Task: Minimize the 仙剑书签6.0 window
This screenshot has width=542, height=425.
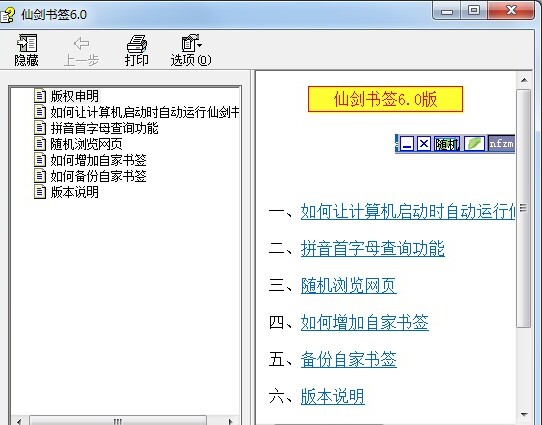Action: coord(447,11)
